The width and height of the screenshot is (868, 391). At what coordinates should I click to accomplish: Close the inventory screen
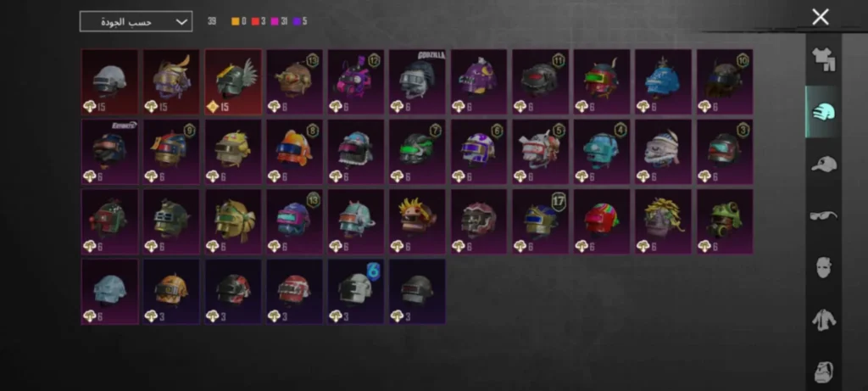pos(821,17)
